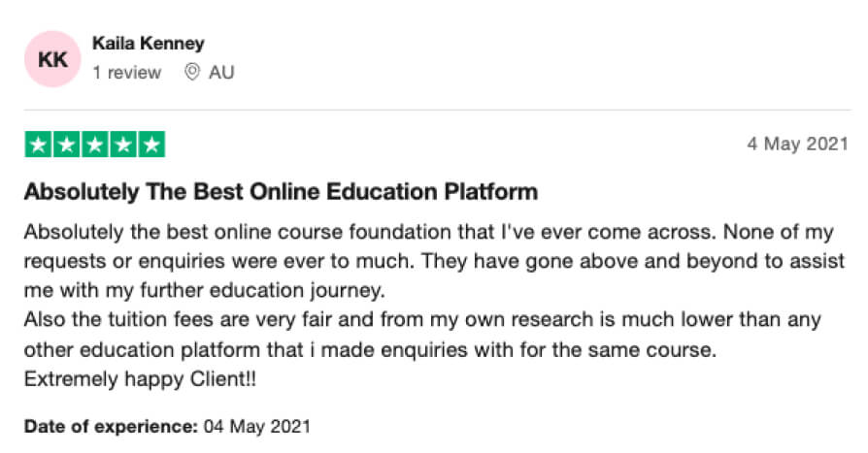Click the AU country label
The image size is (868, 453).
pos(221,73)
